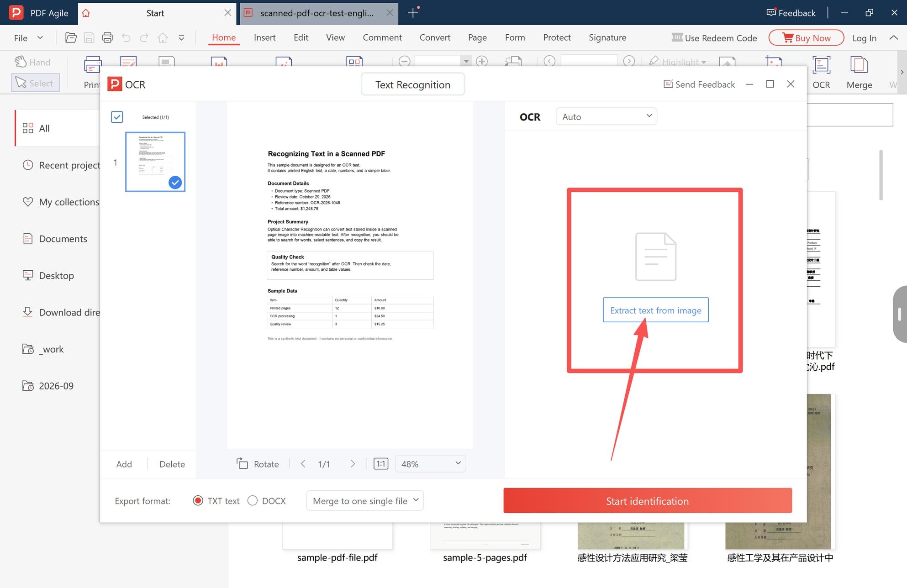Click Start identification button
Screen dimensions: 907x588
(x=647, y=501)
